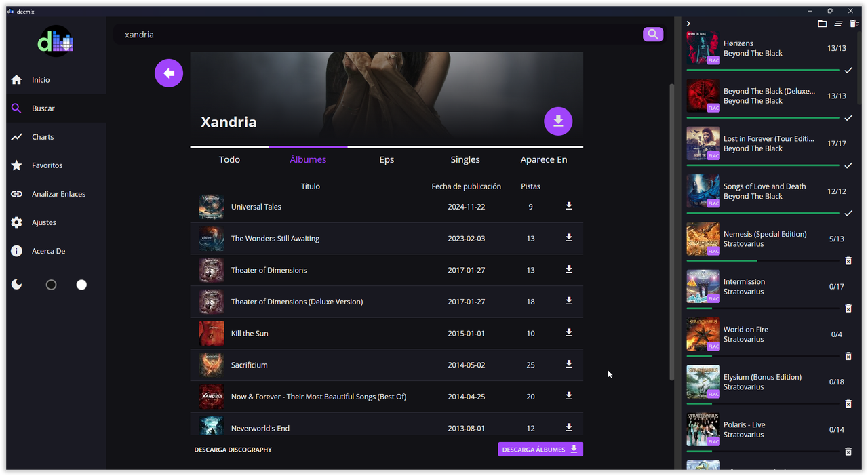
Task: Remove Intermission from download queue
Action: pyautogui.click(x=848, y=309)
